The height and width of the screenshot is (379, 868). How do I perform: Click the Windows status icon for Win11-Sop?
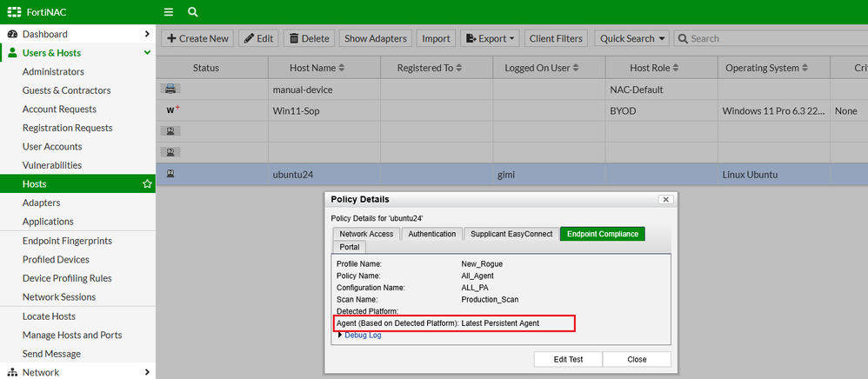click(172, 110)
